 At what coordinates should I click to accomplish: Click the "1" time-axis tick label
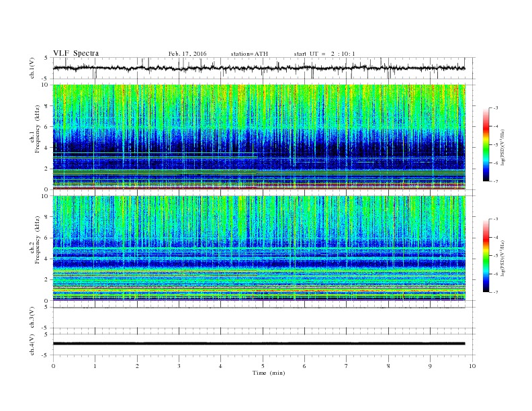(x=95, y=366)
